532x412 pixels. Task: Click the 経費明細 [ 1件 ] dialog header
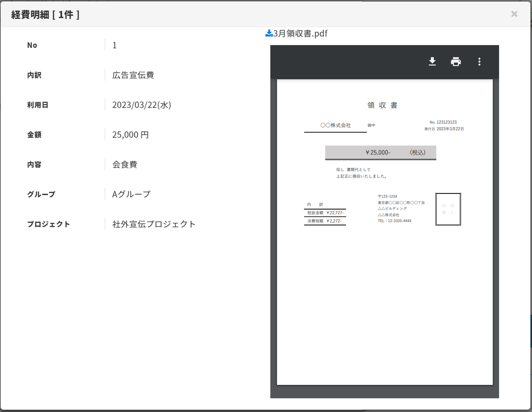[x=45, y=14]
